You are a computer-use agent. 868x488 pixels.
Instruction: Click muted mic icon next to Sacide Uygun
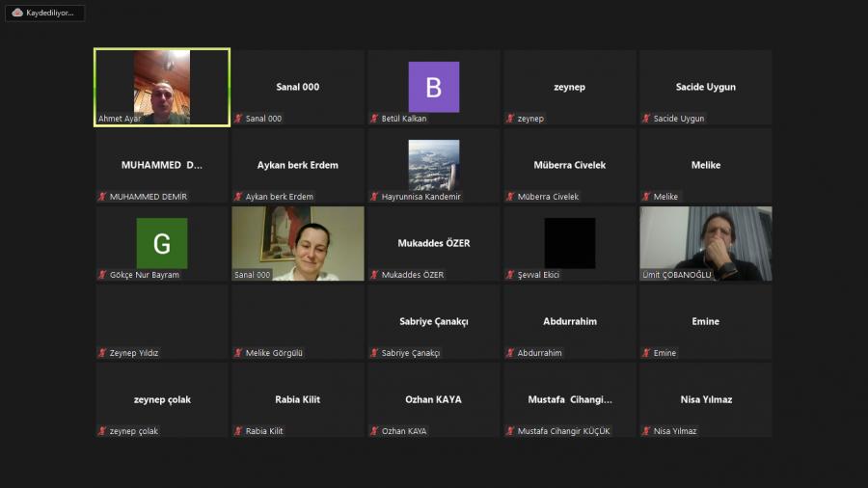646,119
